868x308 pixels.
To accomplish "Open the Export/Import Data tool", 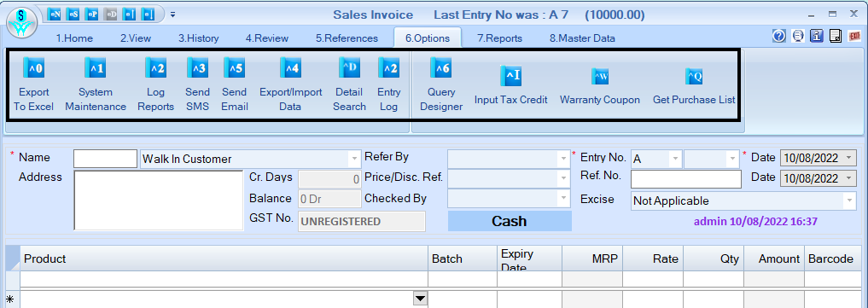I will [291, 68].
